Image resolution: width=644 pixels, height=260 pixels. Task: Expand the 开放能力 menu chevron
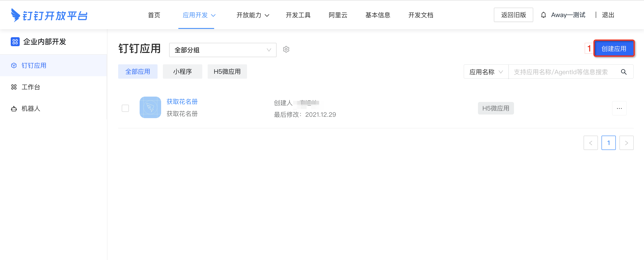point(267,15)
